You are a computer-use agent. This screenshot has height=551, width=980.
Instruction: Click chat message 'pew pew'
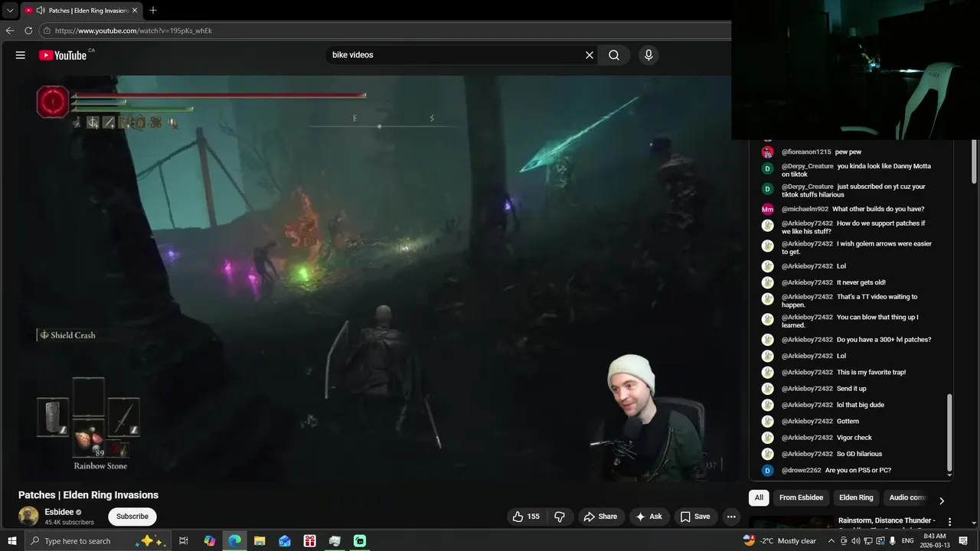[x=848, y=152]
